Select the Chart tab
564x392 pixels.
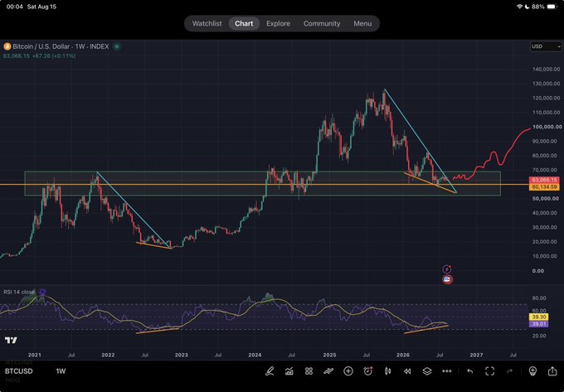244,23
